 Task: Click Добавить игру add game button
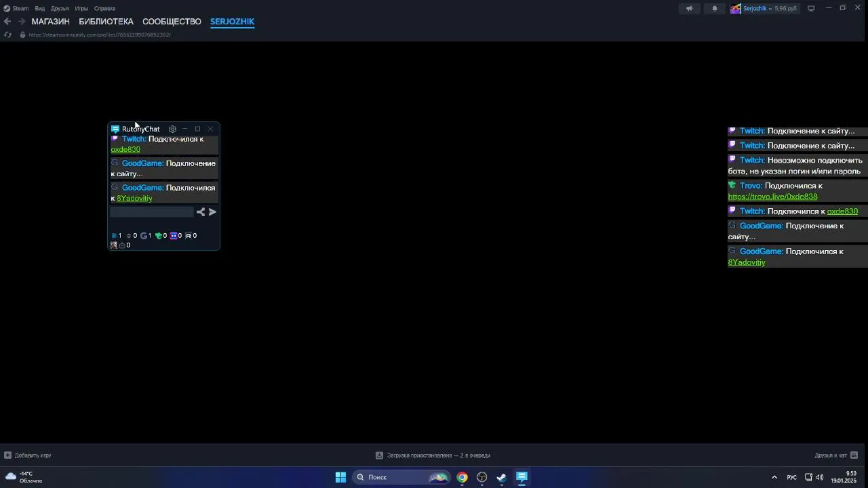(28, 455)
